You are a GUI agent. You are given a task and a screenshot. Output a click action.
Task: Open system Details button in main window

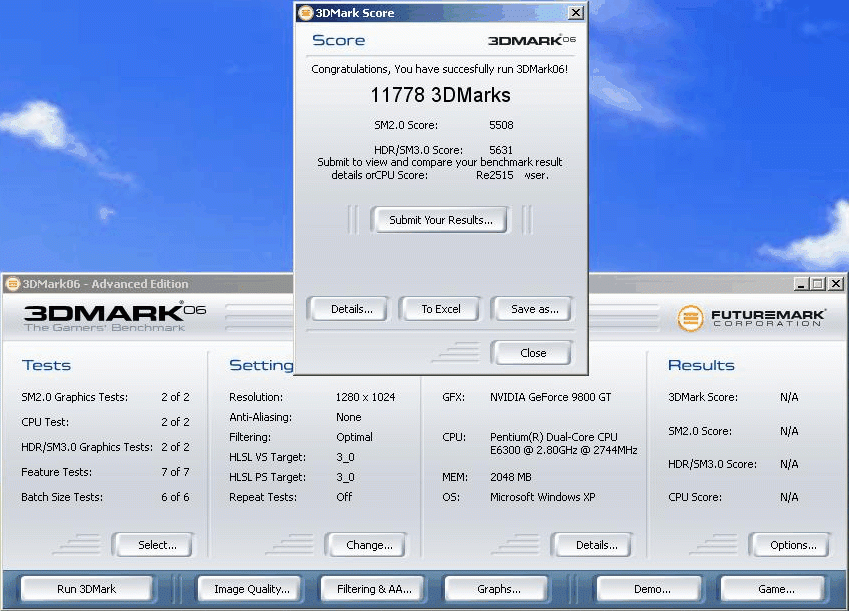pos(592,545)
